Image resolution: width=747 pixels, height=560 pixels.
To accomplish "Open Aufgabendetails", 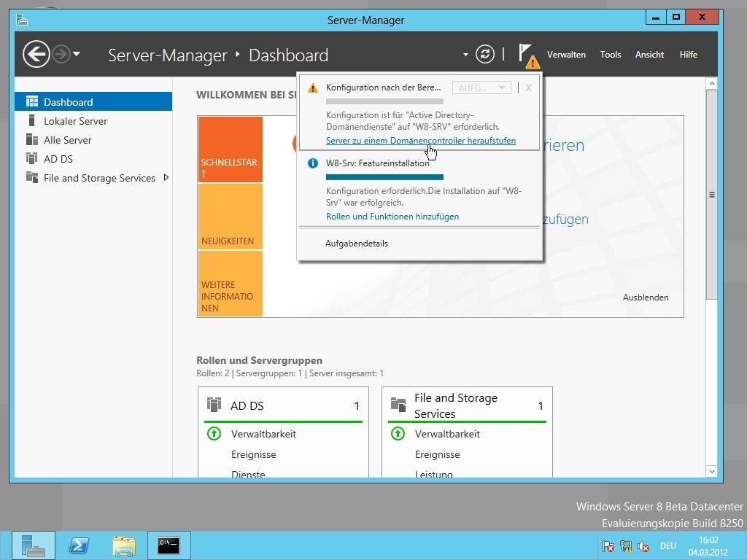I will 356,244.
